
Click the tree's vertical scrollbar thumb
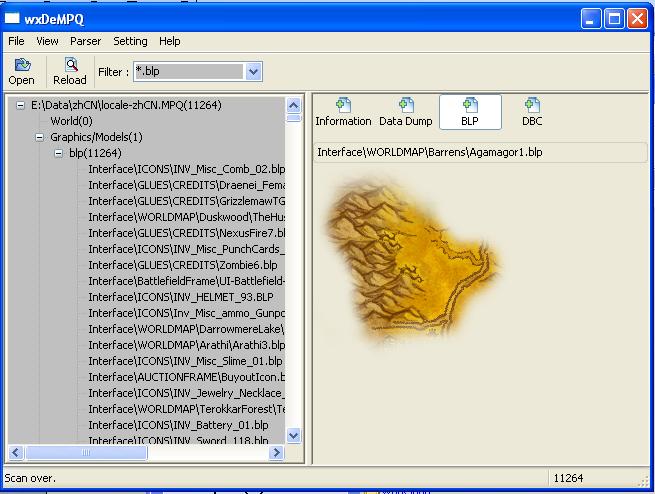pyautogui.click(x=294, y=118)
